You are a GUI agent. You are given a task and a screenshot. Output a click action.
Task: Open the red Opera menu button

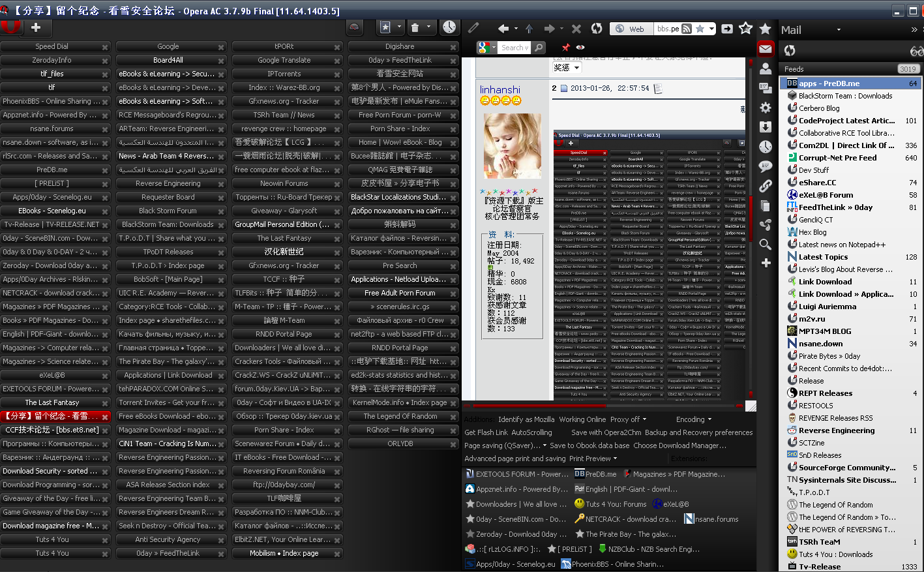tap(11, 27)
